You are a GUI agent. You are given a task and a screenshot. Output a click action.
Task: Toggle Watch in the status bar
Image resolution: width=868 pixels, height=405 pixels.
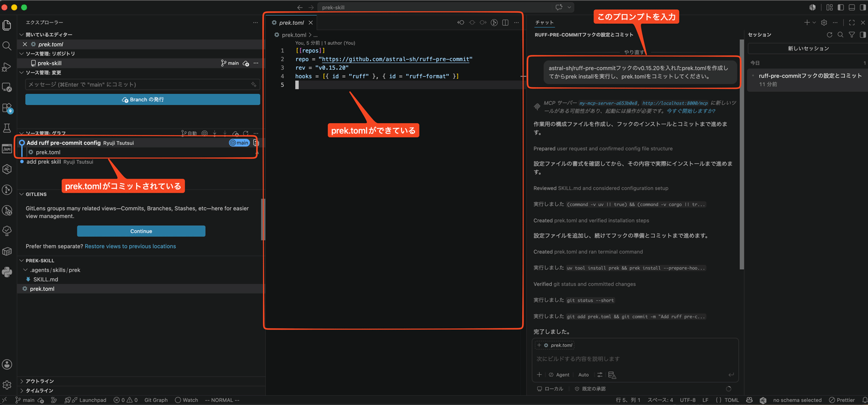click(x=186, y=400)
